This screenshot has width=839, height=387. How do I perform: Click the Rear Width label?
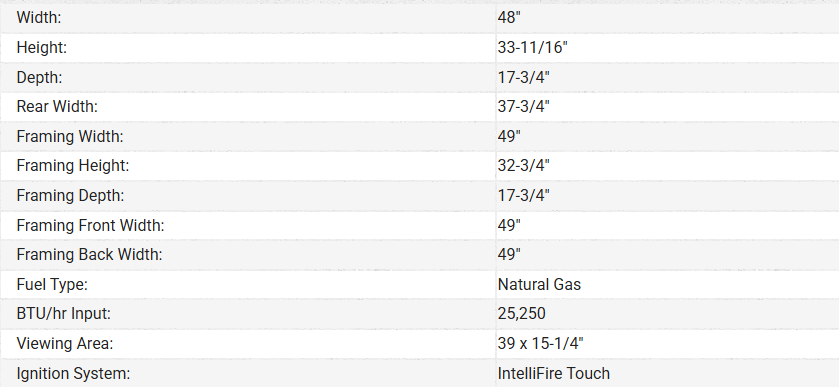[x=57, y=107]
